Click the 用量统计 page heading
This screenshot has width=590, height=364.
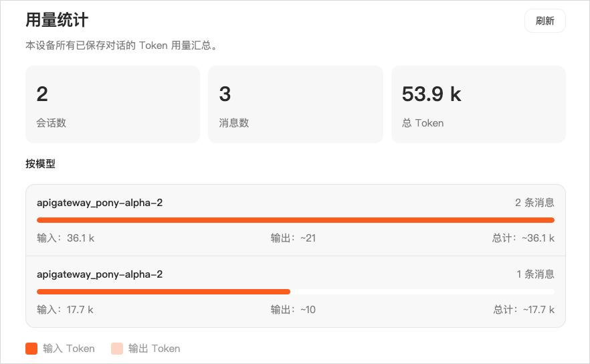coord(57,20)
